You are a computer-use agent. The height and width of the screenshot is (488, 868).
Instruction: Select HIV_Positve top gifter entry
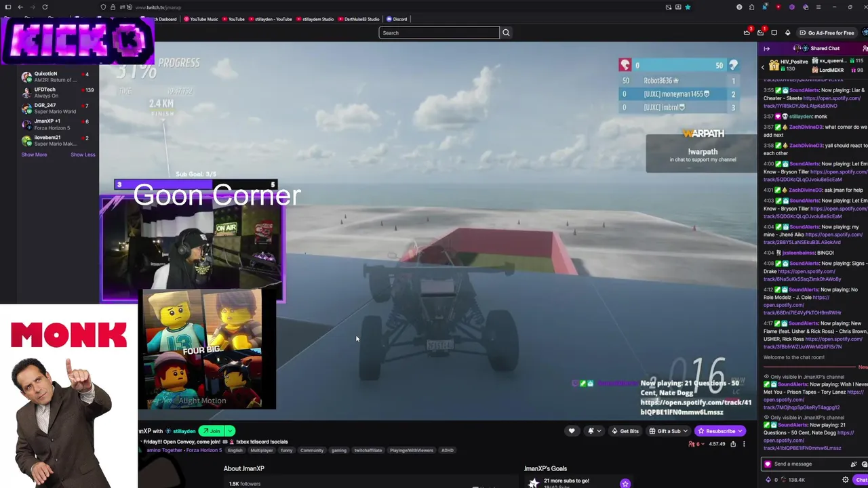click(789, 65)
